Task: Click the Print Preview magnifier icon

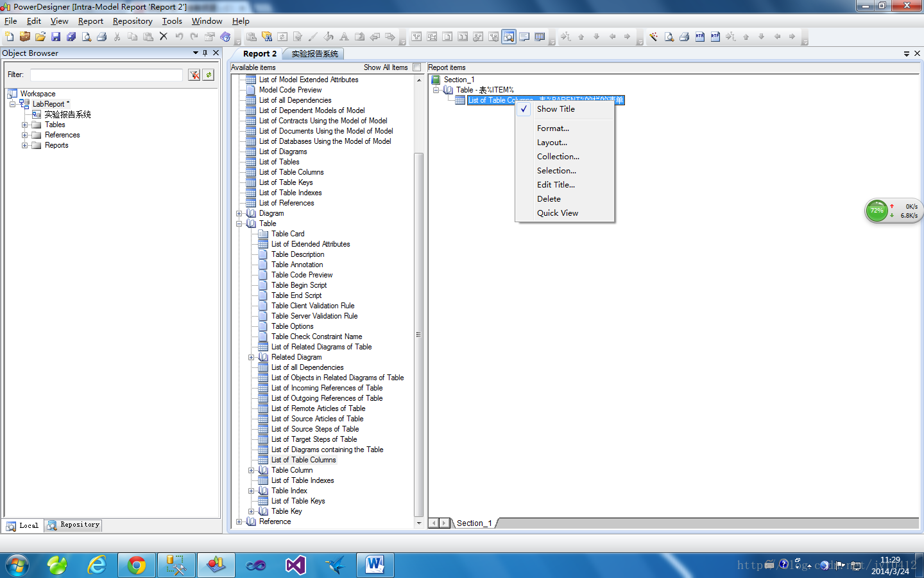Action: coord(87,37)
